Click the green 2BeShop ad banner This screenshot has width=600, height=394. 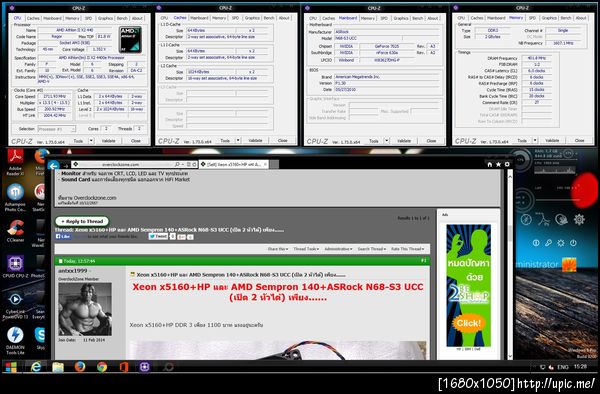point(468,285)
